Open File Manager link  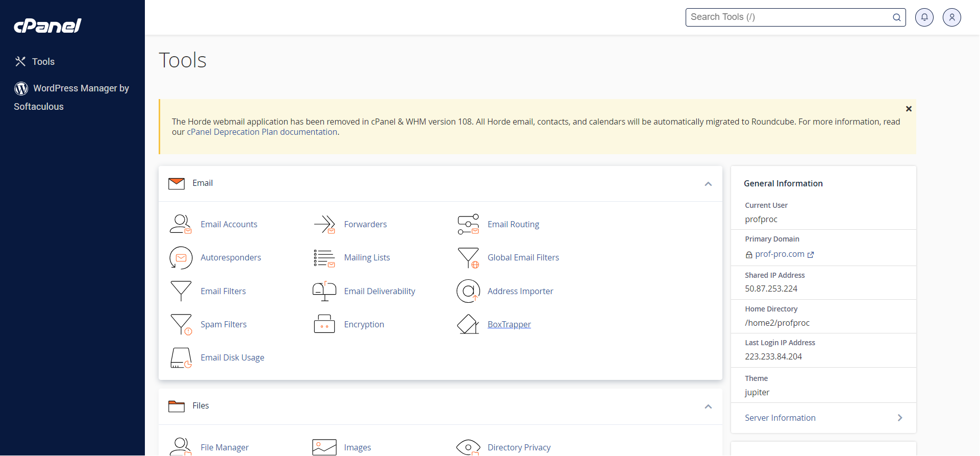tap(224, 448)
